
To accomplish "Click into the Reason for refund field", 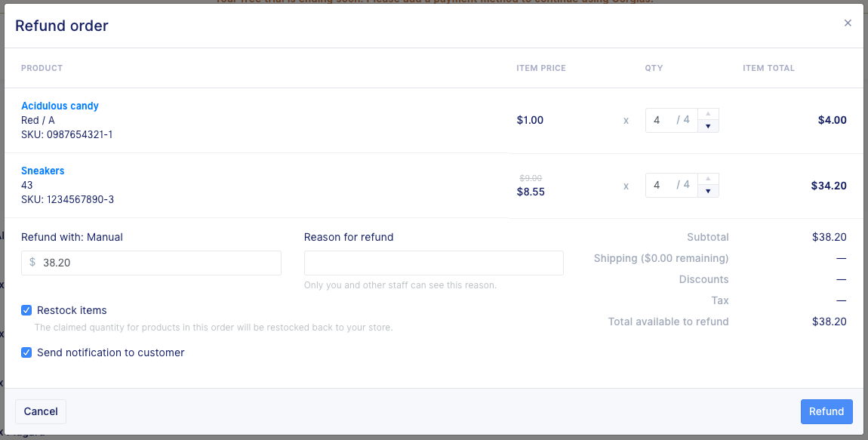I will click(x=434, y=263).
